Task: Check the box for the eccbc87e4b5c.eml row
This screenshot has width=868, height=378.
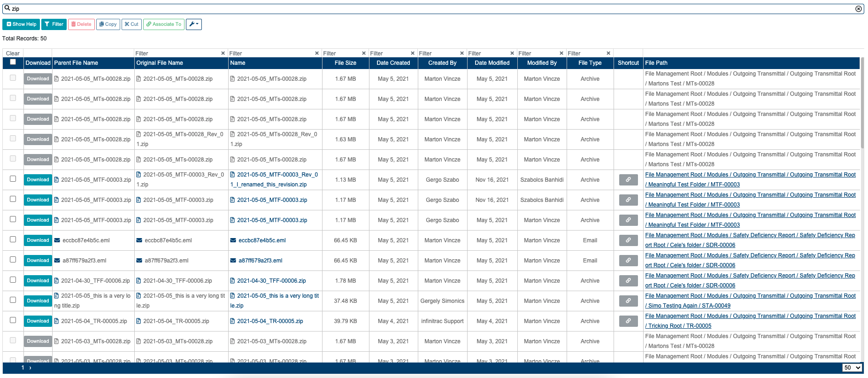Action: click(13, 239)
